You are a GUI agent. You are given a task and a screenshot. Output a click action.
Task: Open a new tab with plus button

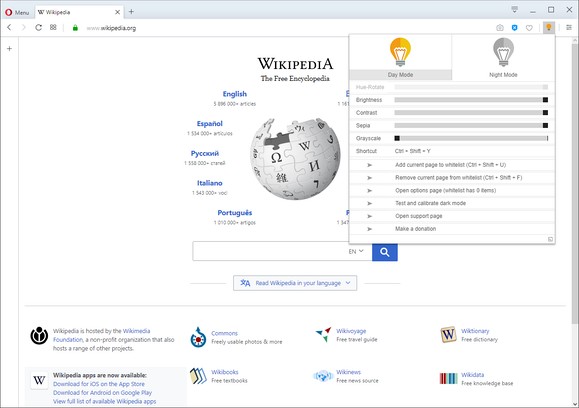pyautogui.click(x=131, y=12)
